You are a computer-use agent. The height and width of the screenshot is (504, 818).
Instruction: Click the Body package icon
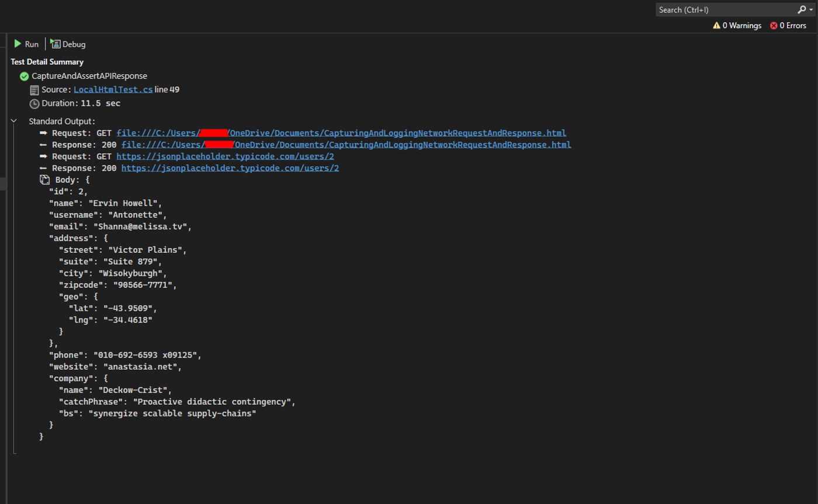(x=44, y=180)
